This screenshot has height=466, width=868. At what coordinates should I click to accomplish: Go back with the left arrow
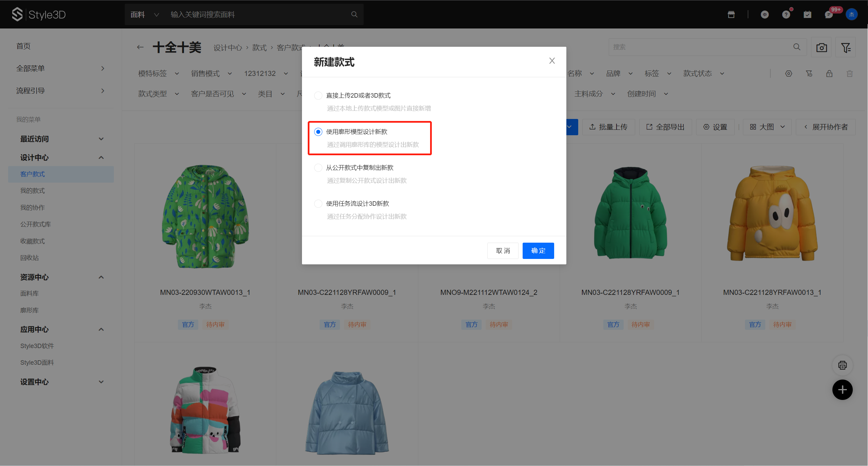click(140, 47)
